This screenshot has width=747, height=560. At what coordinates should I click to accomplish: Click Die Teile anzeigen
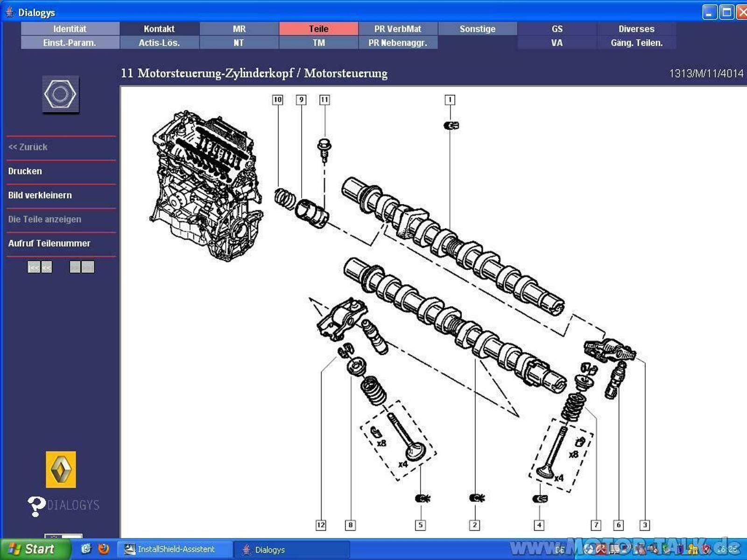[45, 219]
